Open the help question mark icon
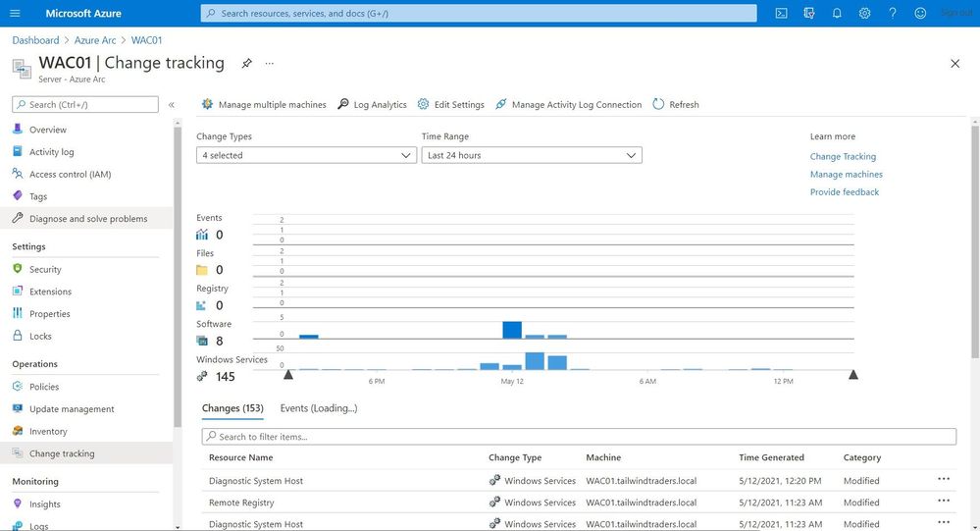Viewport: 980px width, 531px height. pyautogui.click(x=893, y=13)
